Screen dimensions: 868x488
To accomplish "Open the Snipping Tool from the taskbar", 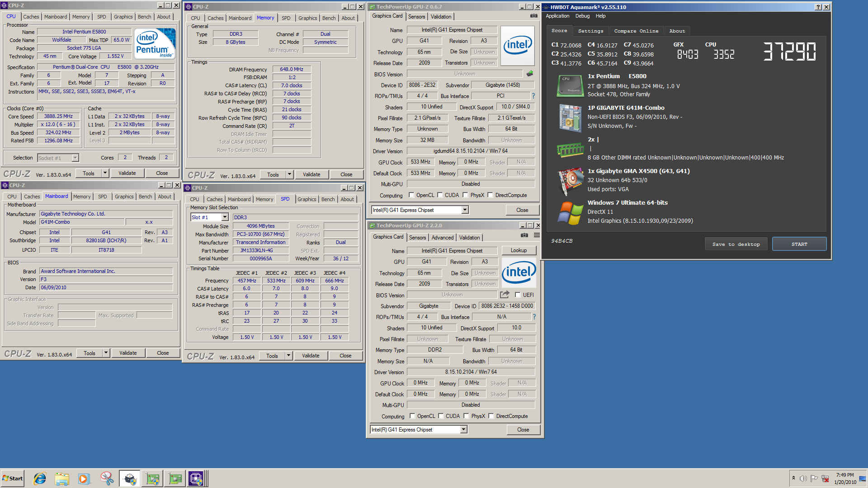I will [x=107, y=479].
